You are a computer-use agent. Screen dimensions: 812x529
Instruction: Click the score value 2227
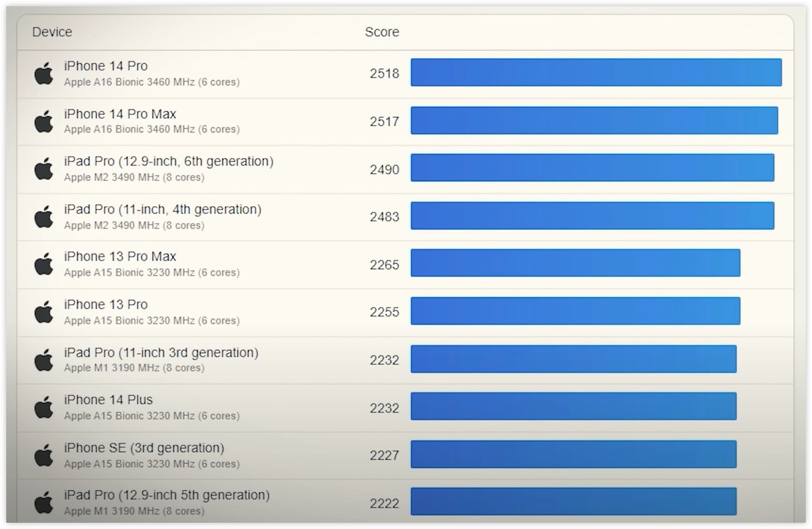(384, 455)
